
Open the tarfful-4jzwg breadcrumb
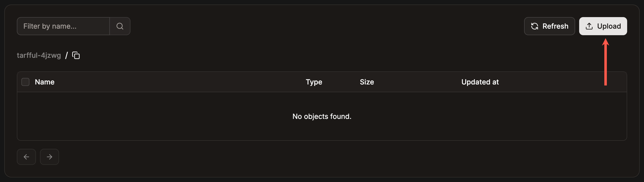click(39, 55)
